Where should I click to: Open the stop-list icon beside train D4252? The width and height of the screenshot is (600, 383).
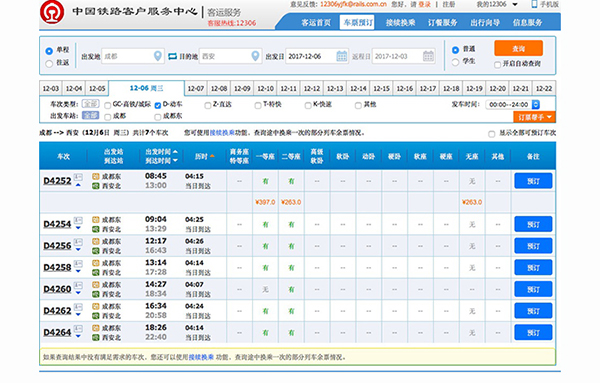(x=78, y=177)
